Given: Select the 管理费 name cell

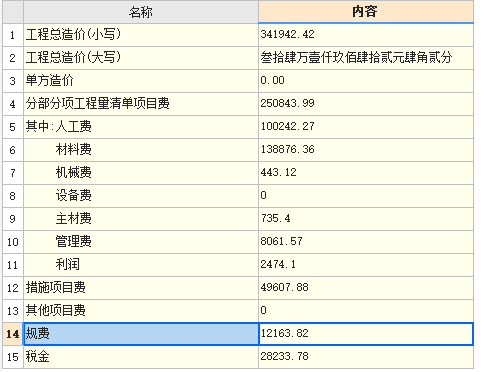Looking at the screenshot, I should pos(141,242).
